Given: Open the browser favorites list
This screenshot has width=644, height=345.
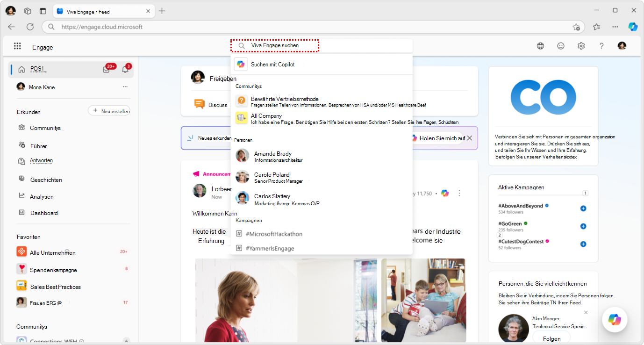Looking at the screenshot, I should (596, 27).
